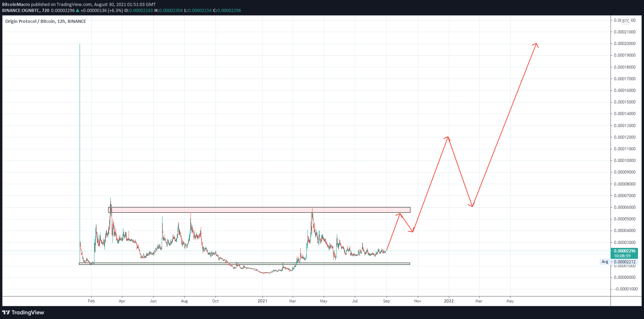
Task: Click the 0.00012000 price level label
Action: [x=625, y=137]
